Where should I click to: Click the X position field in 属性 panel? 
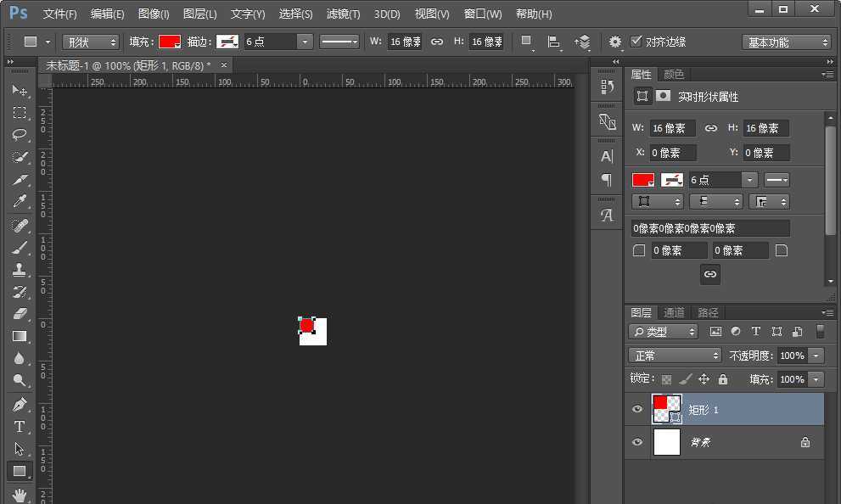tap(673, 153)
